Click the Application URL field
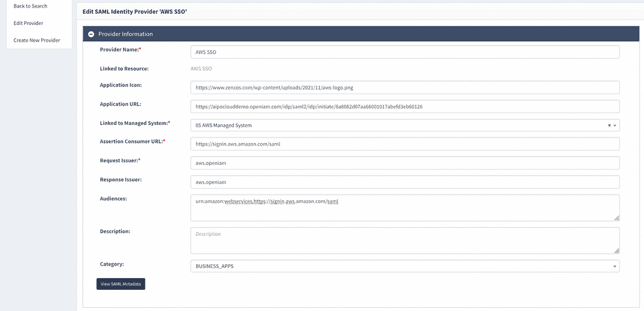This screenshot has height=311, width=644. (405, 106)
